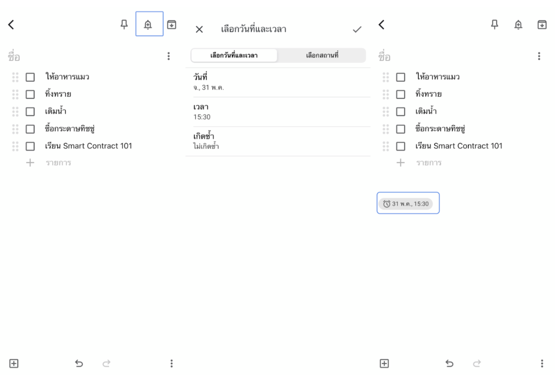The width and height of the screenshot is (558, 392).
Task: Open the add-box plus icon in reminder-chip note
Action: point(384,363)
